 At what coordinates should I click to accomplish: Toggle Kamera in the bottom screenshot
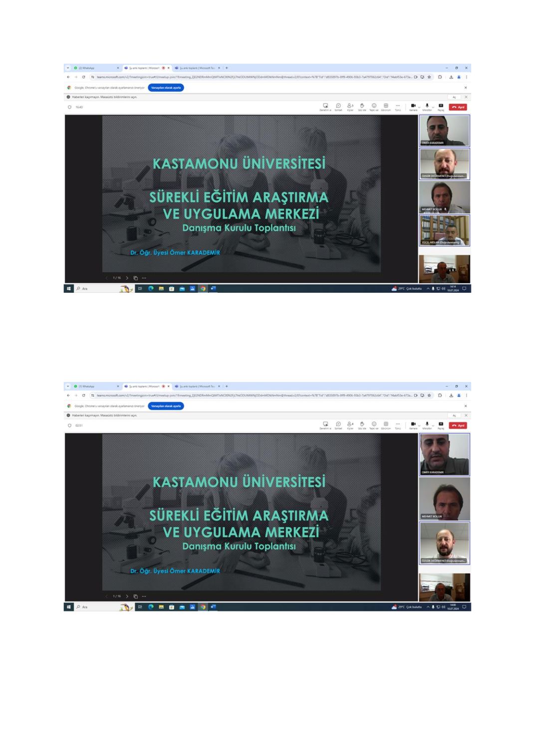[x=413, y=425]
